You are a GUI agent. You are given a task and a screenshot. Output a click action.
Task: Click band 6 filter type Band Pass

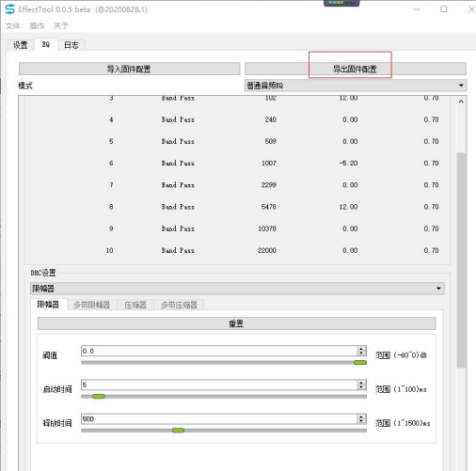point(178,163)
